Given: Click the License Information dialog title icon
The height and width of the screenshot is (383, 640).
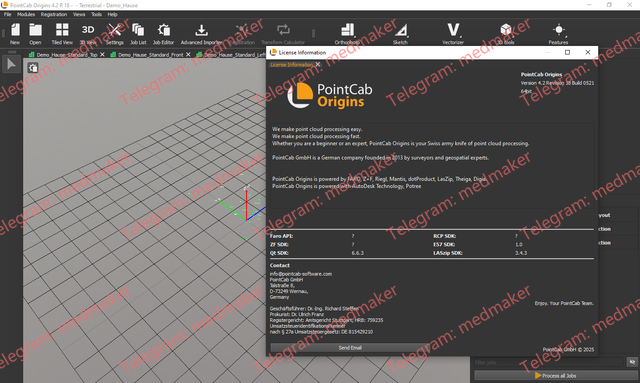Looking at the screenshot, I should [x=273, y=52].
